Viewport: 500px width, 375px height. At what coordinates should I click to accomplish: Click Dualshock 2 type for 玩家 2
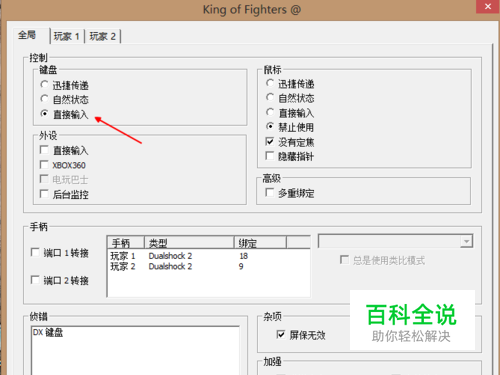click(x=170, y=266)
